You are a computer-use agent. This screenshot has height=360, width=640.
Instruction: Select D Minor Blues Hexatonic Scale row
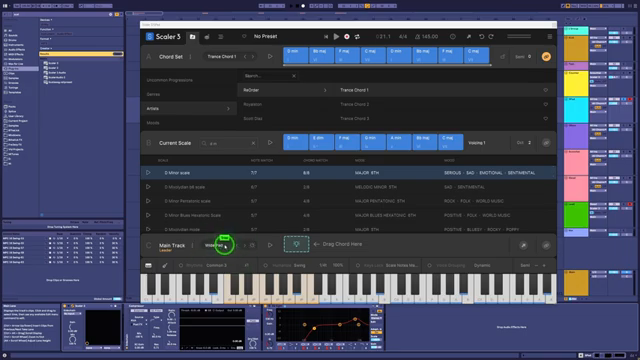[348, 216]
